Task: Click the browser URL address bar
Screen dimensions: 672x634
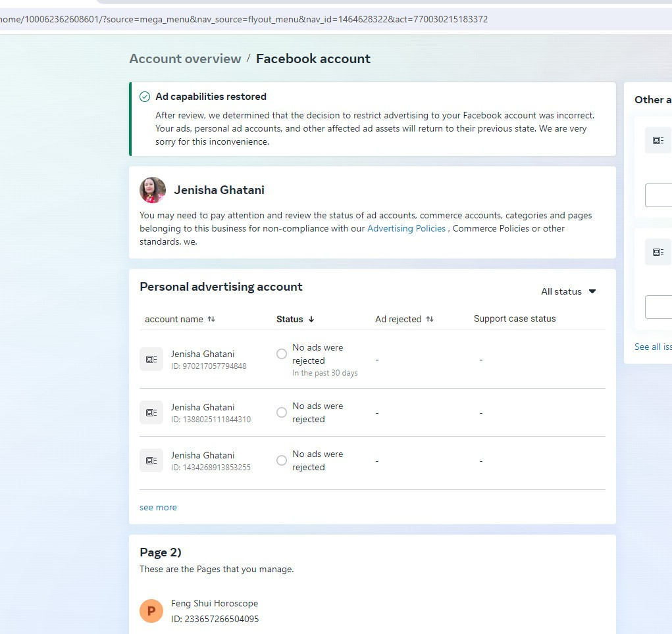Action: coord(336,19)
